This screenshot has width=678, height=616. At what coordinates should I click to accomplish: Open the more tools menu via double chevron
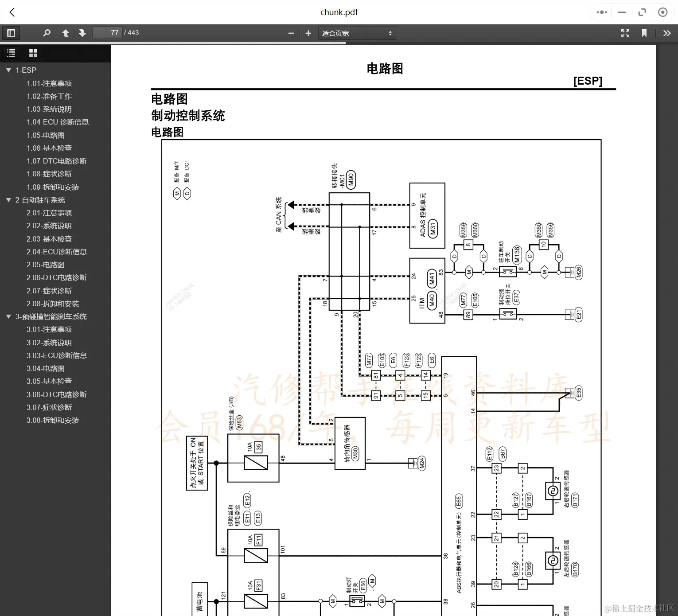coord(667,33)
